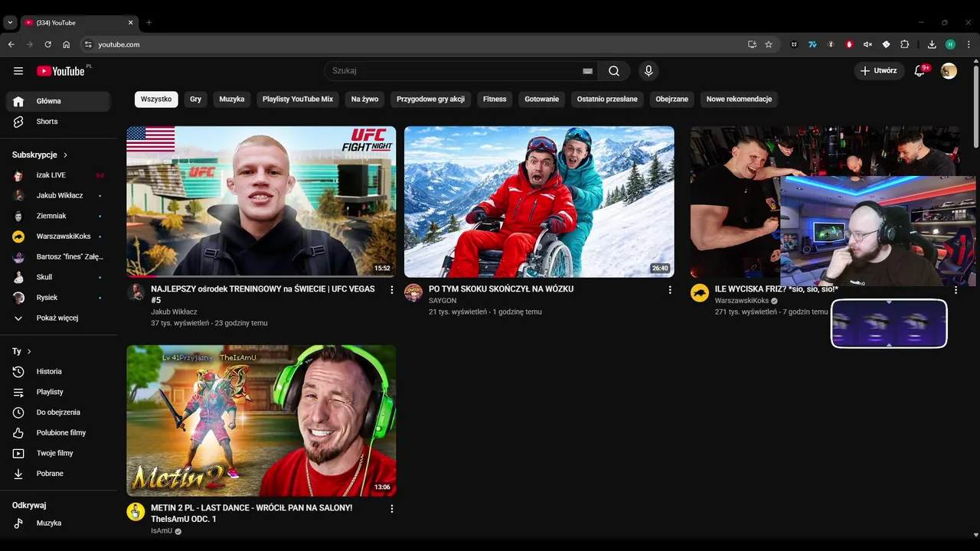This screenshot has width=980, height=551.
Task: Select the Gry filter chip
Action: pyautogui.click(x=196, y=99)
